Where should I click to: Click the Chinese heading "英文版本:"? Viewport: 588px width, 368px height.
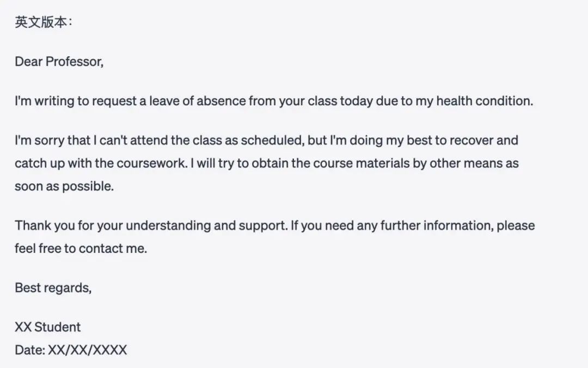pos(43,22)
